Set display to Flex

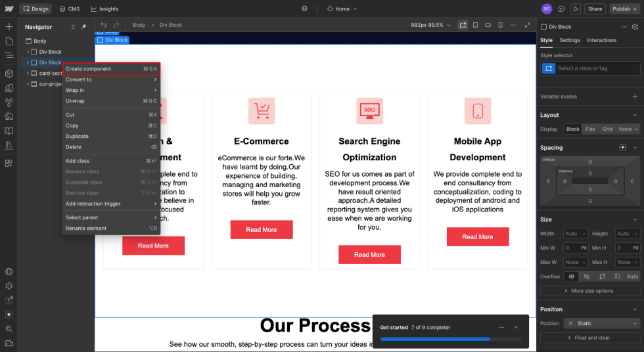[x=590, y=129]
